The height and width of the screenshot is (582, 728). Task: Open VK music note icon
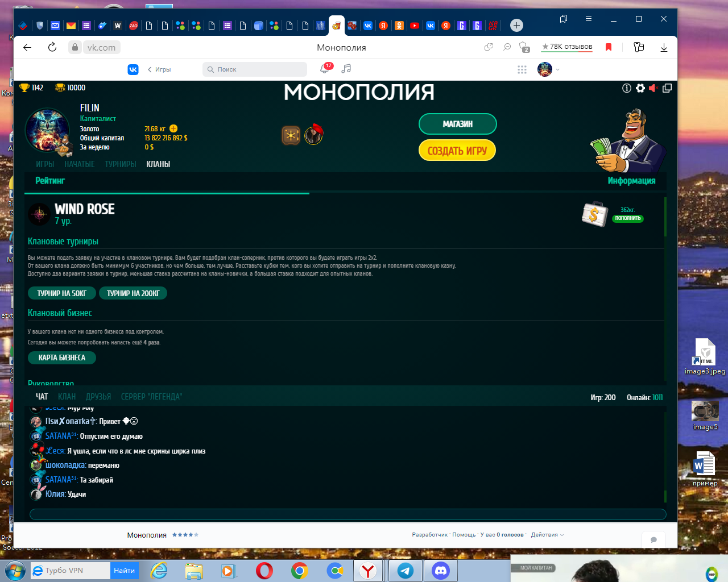tap(346, 69)
